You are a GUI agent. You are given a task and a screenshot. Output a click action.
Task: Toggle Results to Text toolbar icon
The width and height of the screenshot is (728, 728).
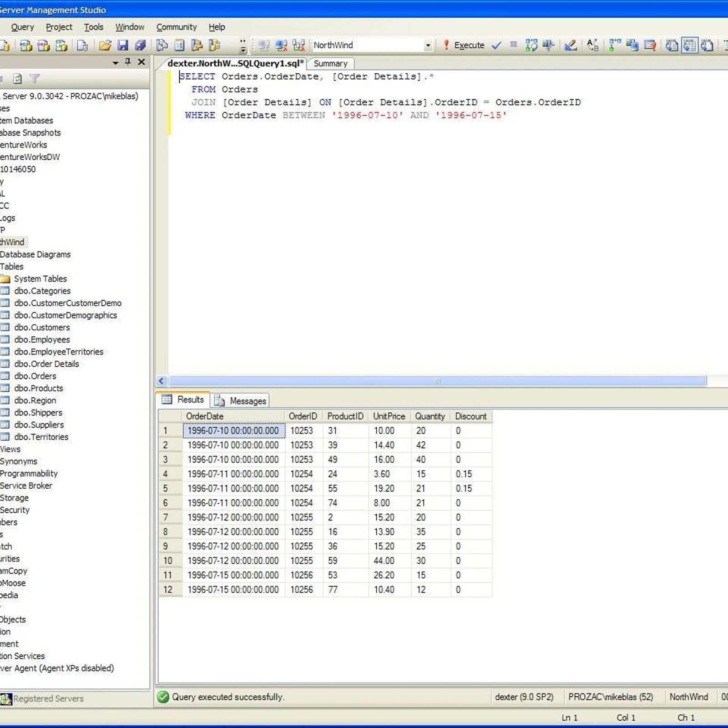[672, 45]
